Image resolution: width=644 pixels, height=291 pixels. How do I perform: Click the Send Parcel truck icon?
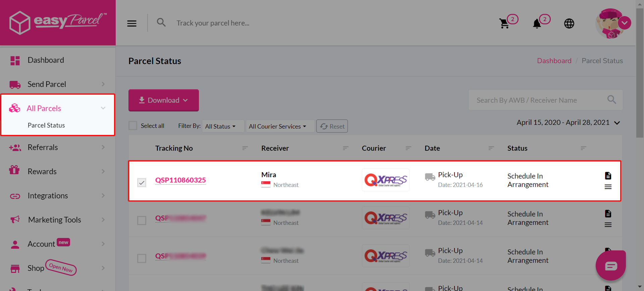15,85
